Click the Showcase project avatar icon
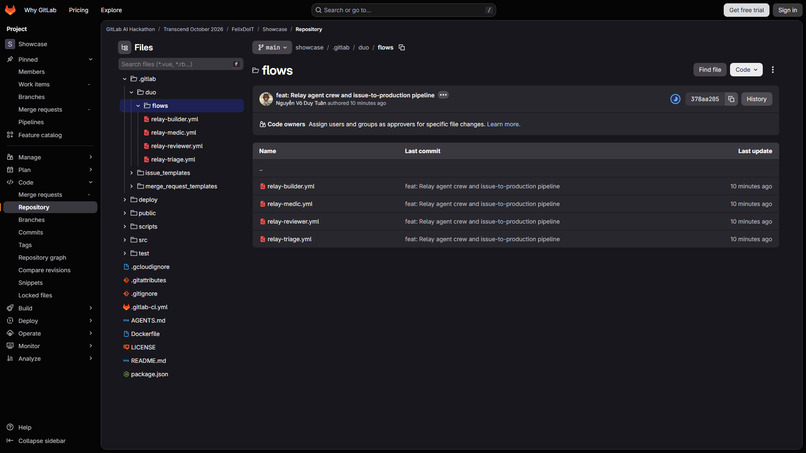The height and width of the screenshot is (453, 806). pos(10,44)
